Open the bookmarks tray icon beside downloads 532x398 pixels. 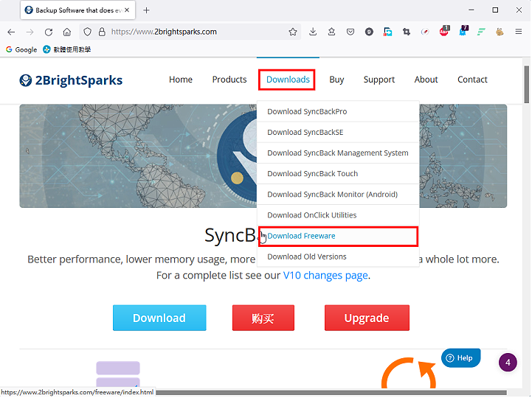coord(331,32)
